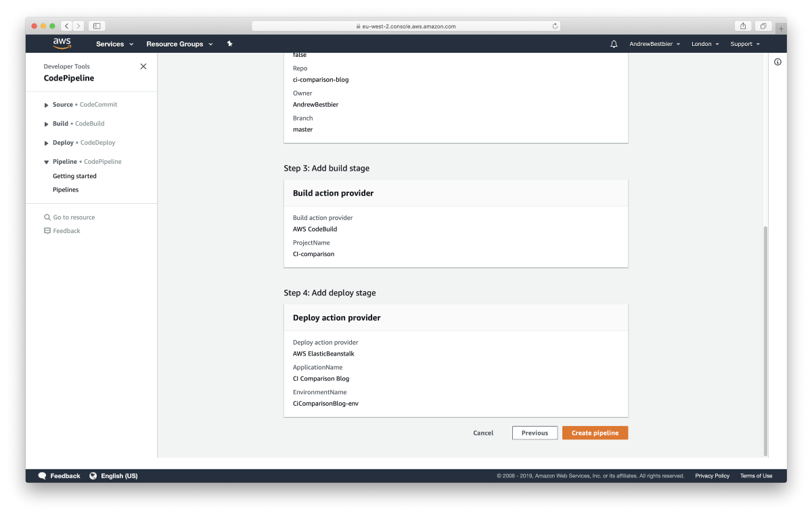
Task: Click the footer Feedback speech bubble
Action: (42, 476)
